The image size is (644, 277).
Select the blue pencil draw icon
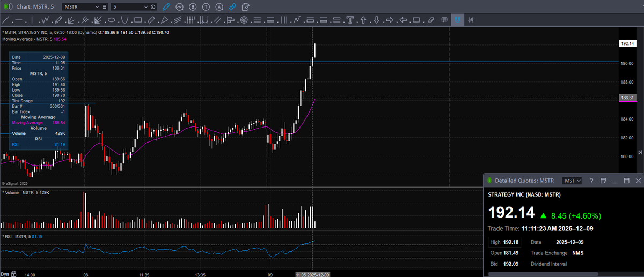pyautogui.click(x=166, y=6)
